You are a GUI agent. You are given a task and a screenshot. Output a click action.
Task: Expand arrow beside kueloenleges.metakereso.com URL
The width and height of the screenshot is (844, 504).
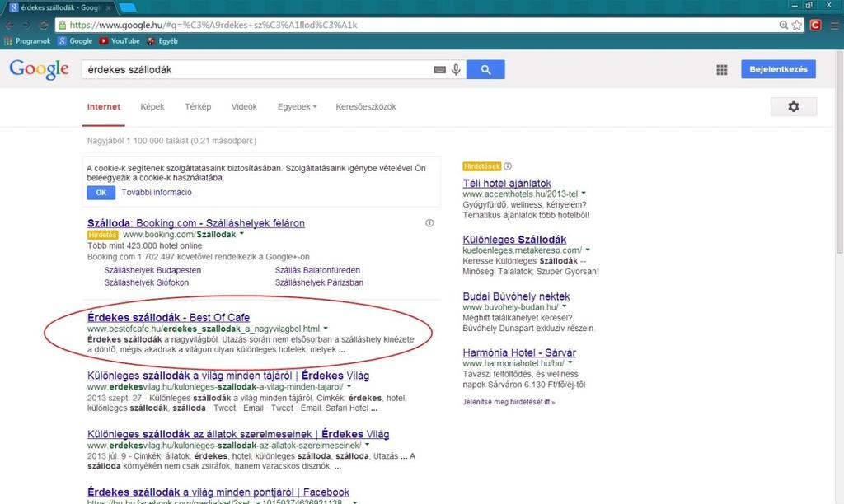click(x=588, y=250)
